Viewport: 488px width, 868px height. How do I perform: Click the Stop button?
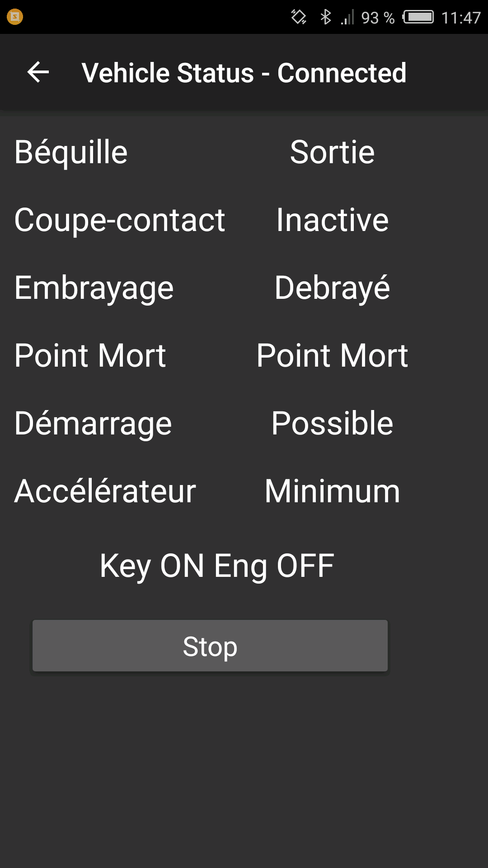pos(210,646)
